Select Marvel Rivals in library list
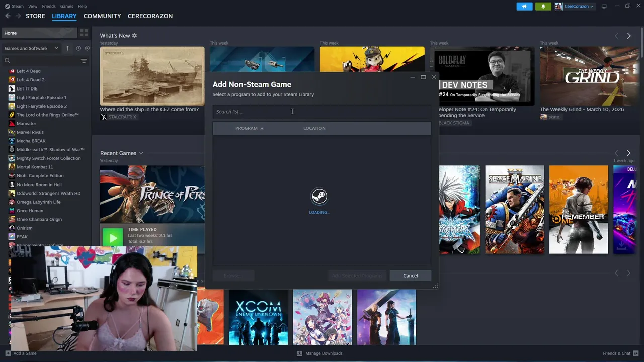Screen dimensions: 644x362 30,132
